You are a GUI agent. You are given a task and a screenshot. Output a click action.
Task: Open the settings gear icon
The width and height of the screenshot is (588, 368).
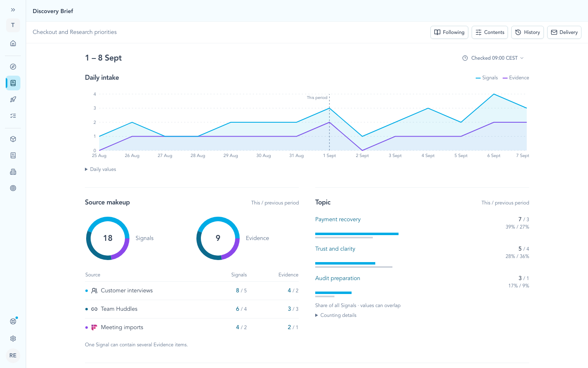coord(13,339)
